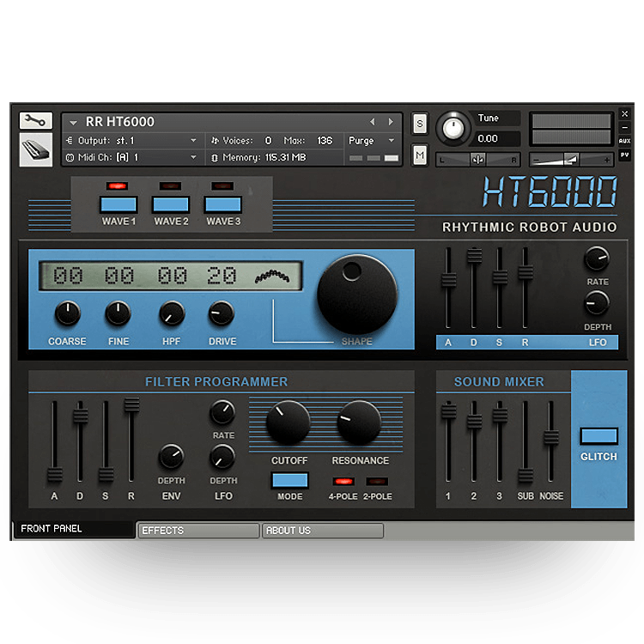
Task: Switch to the EFFECTS tab
Action: 199,531
